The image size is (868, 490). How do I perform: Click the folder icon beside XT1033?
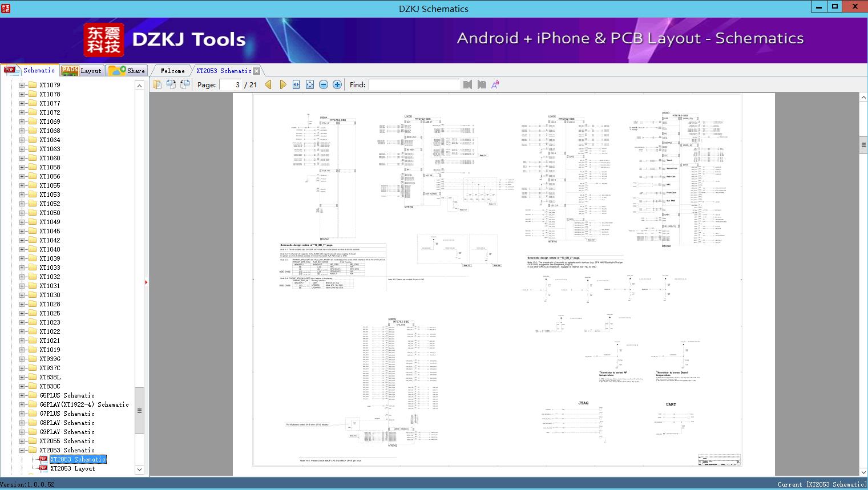tap(33, 268)
